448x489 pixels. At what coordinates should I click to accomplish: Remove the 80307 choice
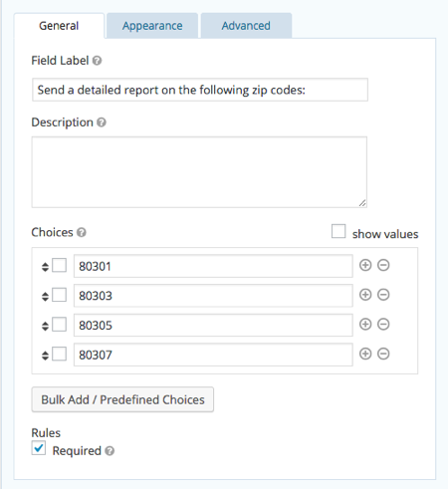383,354
